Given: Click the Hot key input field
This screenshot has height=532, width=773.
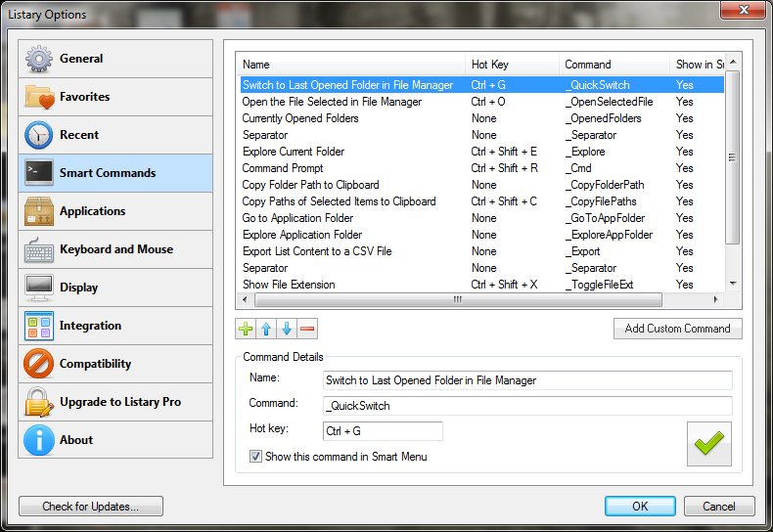Looking at the screenshot, I should tap(383, 431).
